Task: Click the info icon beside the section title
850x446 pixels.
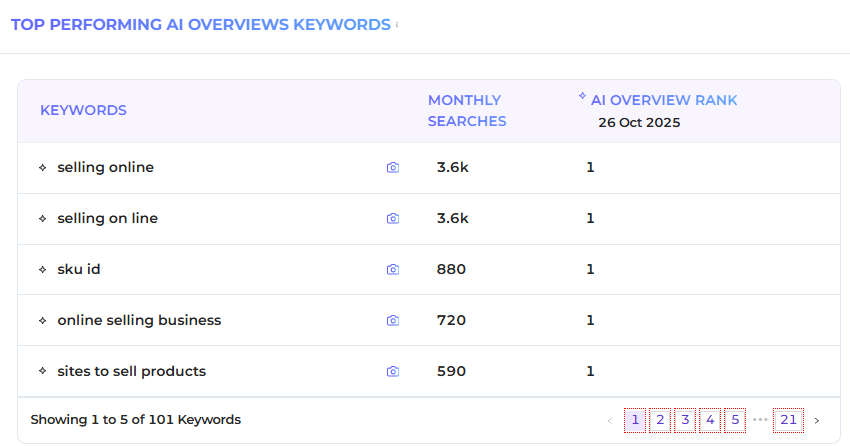Action: [397, 25]
